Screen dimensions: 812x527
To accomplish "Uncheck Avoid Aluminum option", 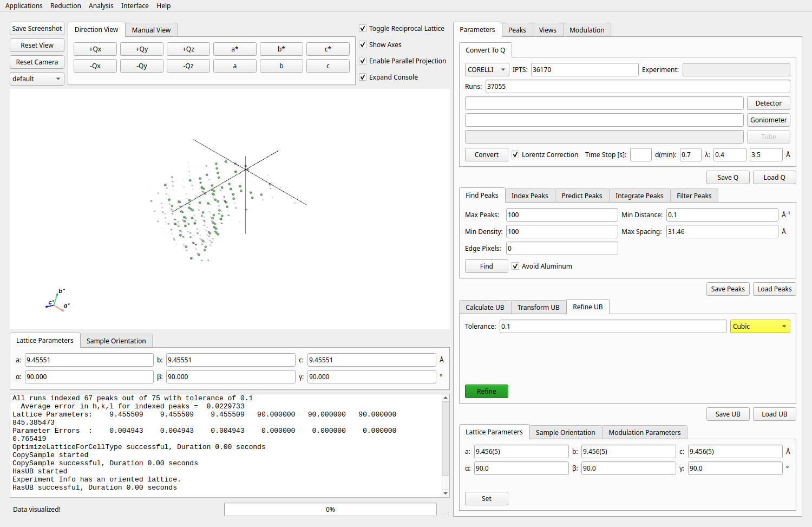I will [515, 266].
